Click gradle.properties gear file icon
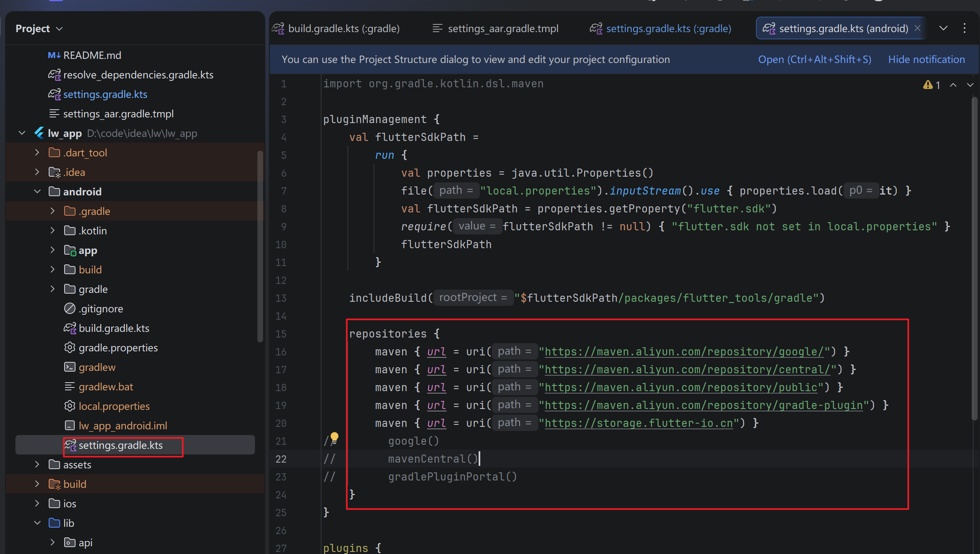Screen dimensions: 980x554 (70, 348)
